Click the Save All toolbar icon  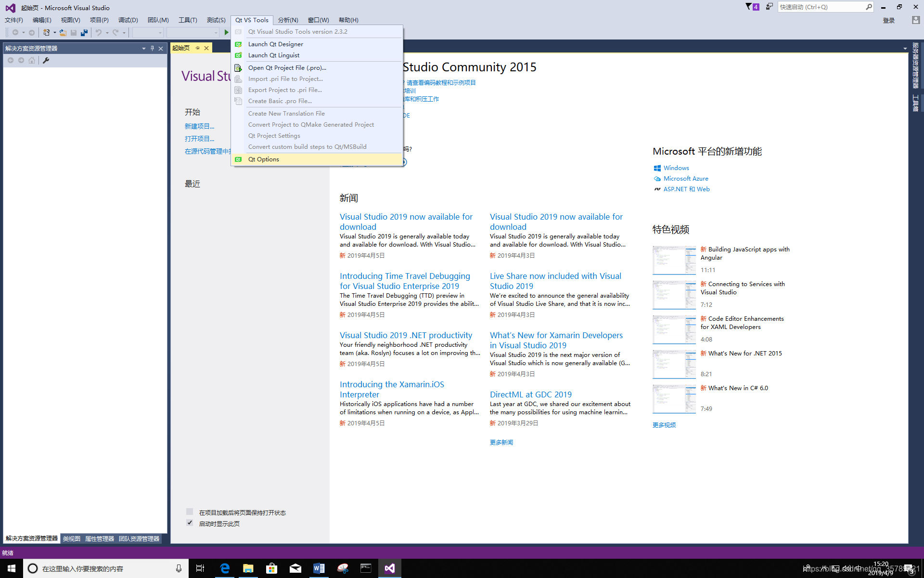click(x=84, y=32)
